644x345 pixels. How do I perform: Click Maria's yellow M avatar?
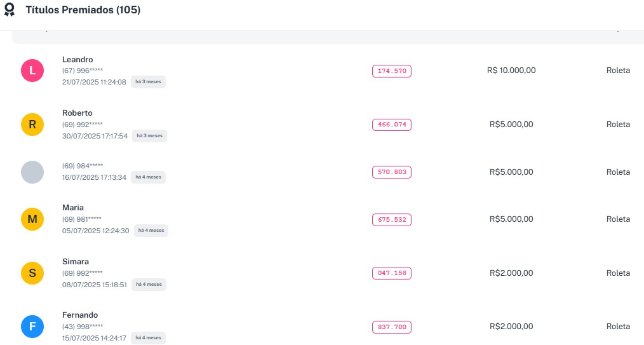[32, 219]
